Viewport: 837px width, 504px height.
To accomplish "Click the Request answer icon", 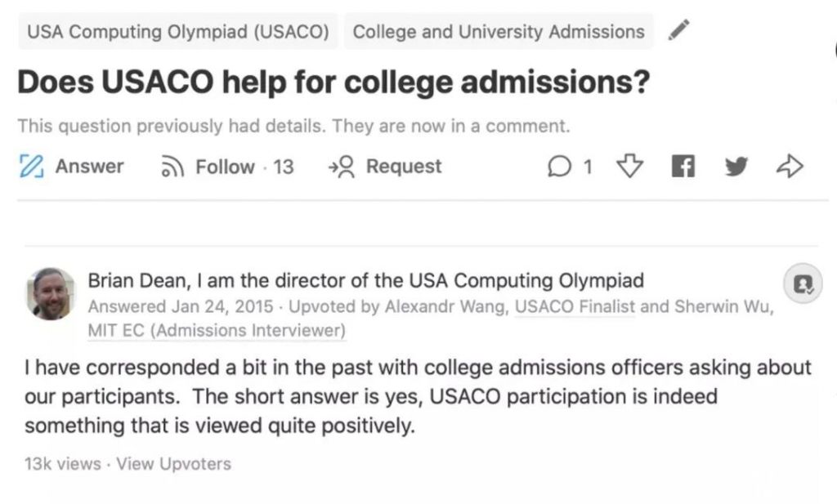I will coord(342,167).
